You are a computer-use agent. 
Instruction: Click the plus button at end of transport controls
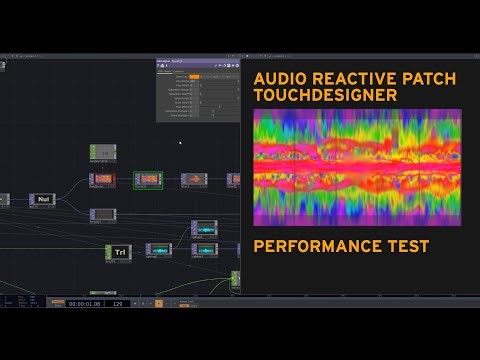[175, 304]
